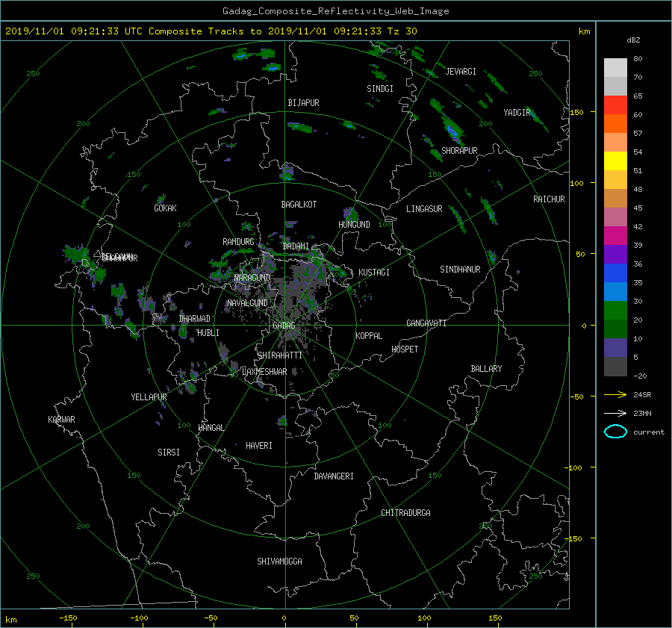Click the RAICHUR city label

pyautogui.click(x=549, y=199)
